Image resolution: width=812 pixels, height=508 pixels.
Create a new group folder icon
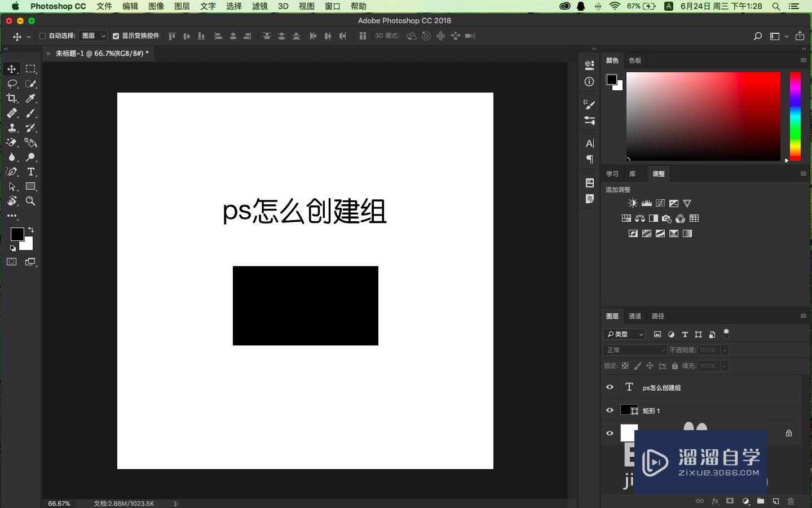pos(761,501)
